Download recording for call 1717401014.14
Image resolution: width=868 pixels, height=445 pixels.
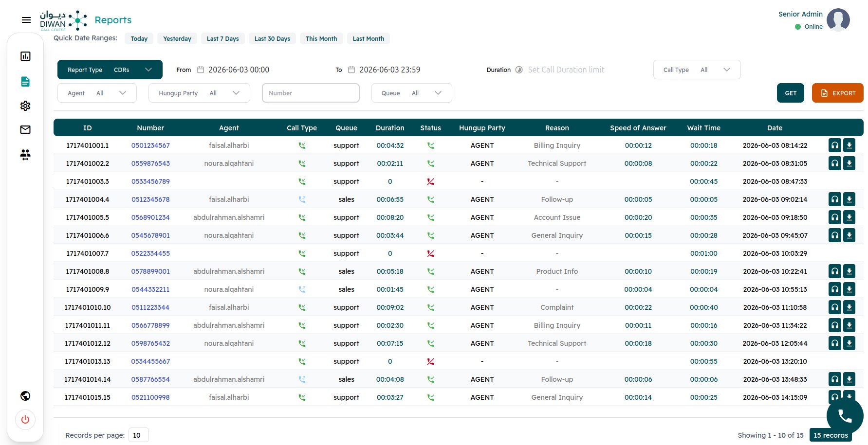(x=849, y=379)
